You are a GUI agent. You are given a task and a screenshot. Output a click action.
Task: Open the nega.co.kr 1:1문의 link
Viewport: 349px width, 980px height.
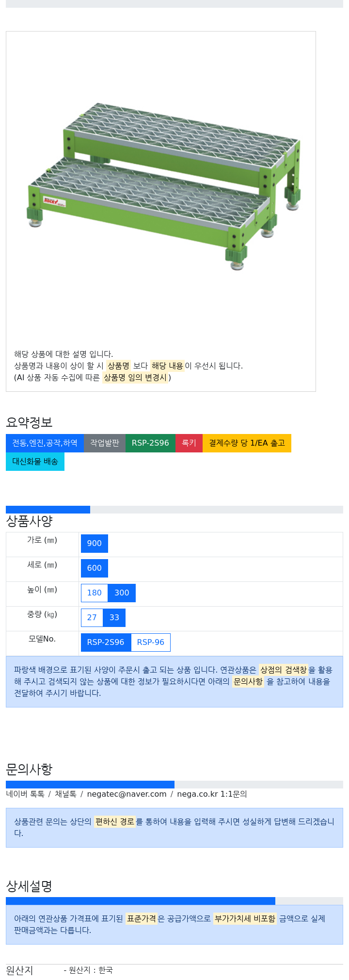point(212,794)
